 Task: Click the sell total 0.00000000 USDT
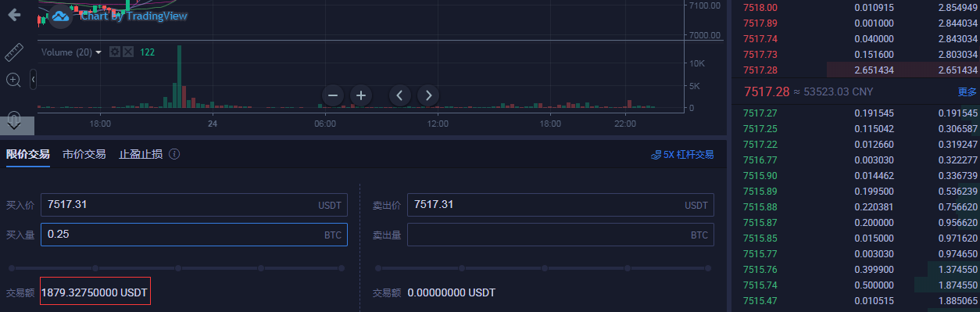coord(451,292)
